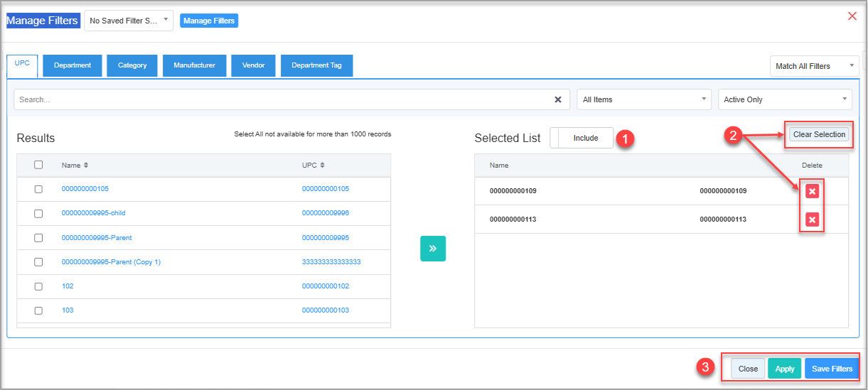Screen dimensions: 868x390
Task: Open the Active Only dropdown
Action: click(786, 99)
